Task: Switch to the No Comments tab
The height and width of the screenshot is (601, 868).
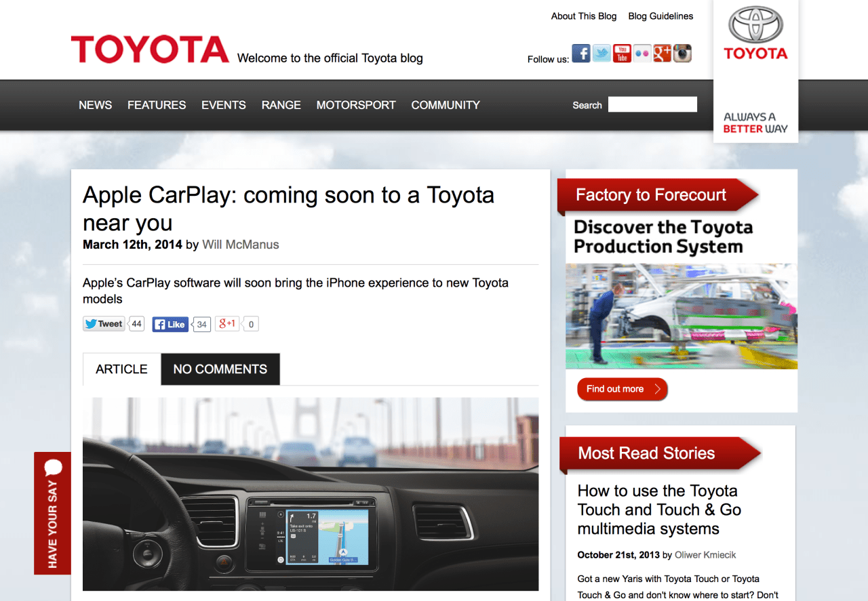Action: click(x=220, y=369)
